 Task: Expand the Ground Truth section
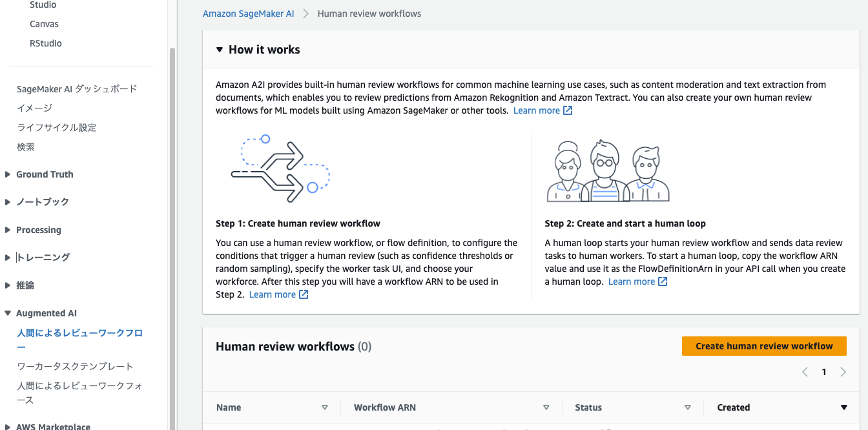click(8, 174)
